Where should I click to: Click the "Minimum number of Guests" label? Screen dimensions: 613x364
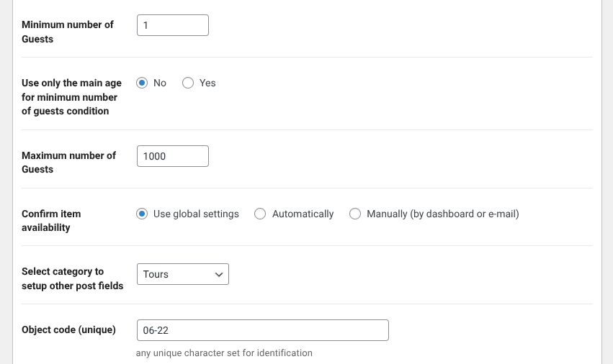(68, 32)
